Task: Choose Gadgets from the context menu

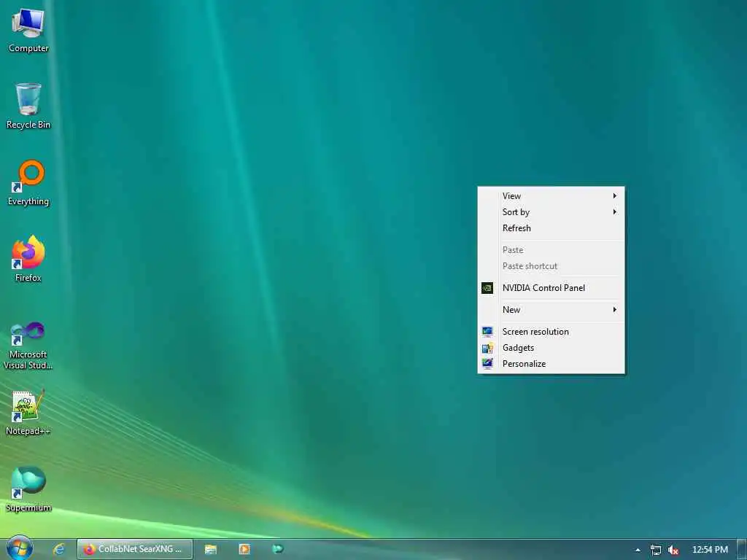Action: 551,348
